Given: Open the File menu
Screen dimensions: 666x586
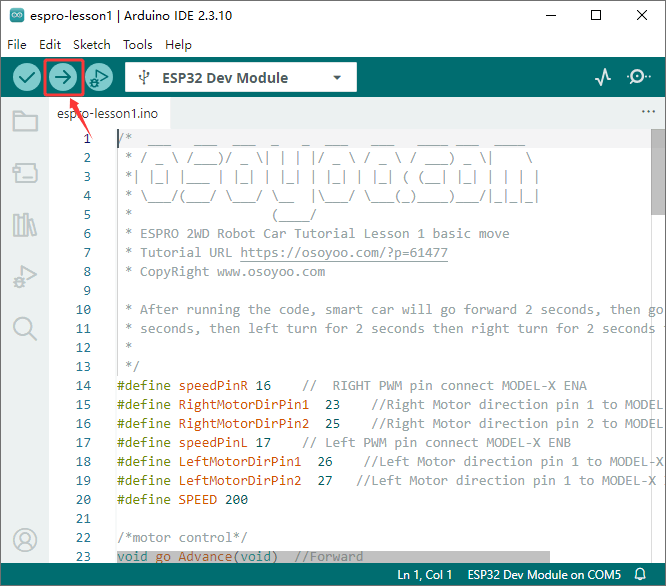Looking at the screenshot, I should (17, 45).
